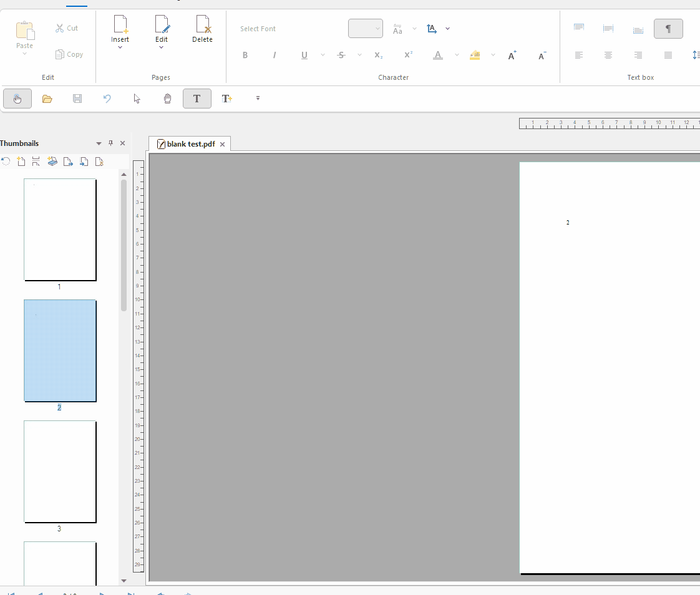Pin the Thumbnails panel
Screen dimensions: 700x595
tap(111, 143)
